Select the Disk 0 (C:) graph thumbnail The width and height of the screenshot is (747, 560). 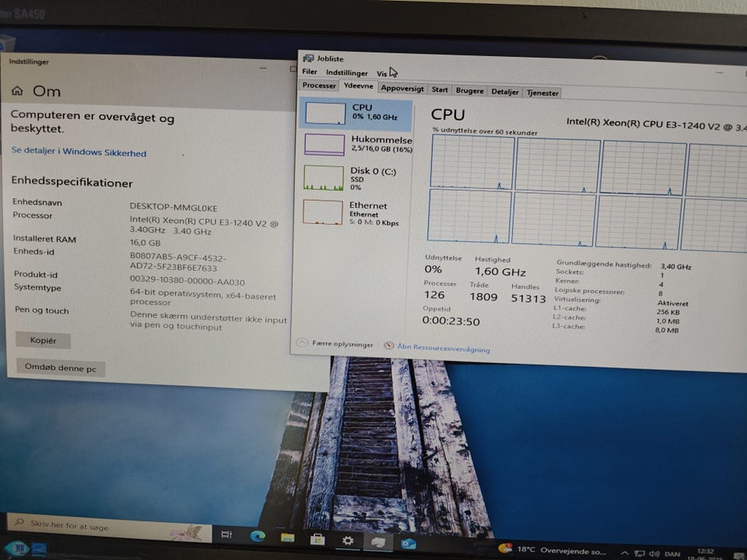[324, 177]
